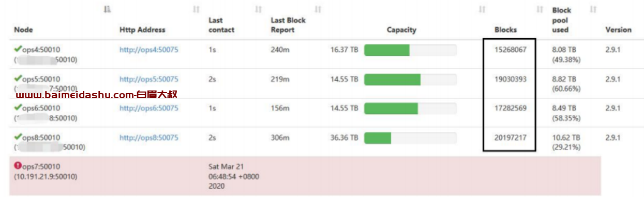Open the http://ops5:50075 link
This screenshot has width=644, height=197.
[149, 79]
